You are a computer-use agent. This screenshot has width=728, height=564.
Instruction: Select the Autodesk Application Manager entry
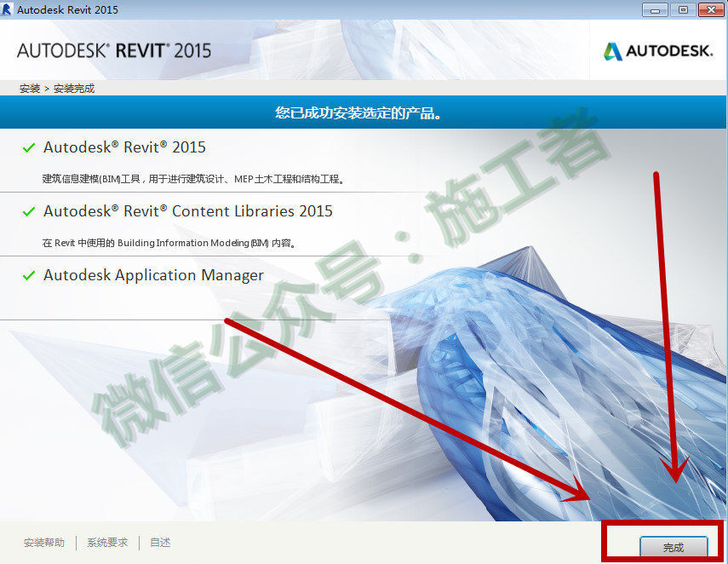153,275
